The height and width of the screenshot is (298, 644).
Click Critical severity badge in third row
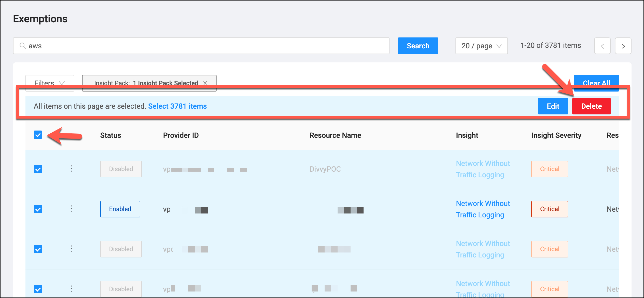coord(549,249)
